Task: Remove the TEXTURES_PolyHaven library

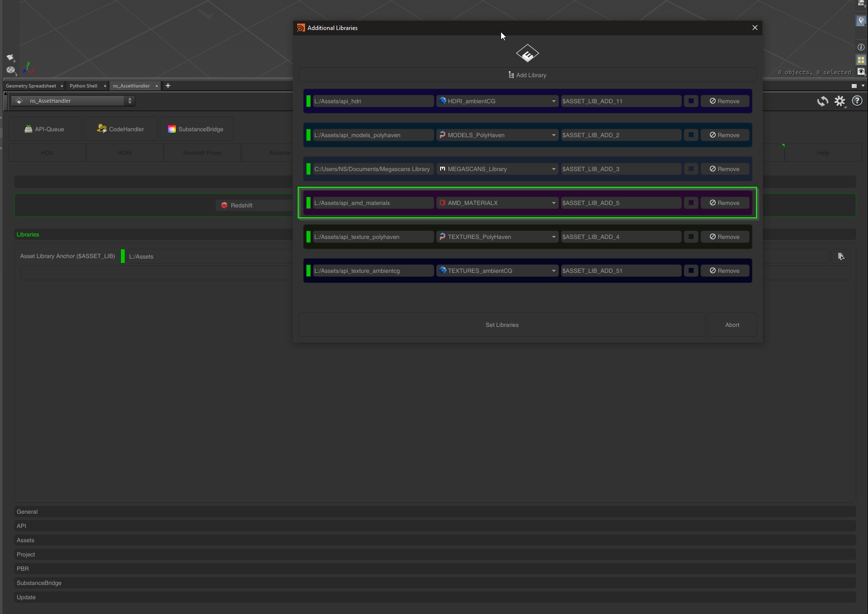Action: (725, 237)
